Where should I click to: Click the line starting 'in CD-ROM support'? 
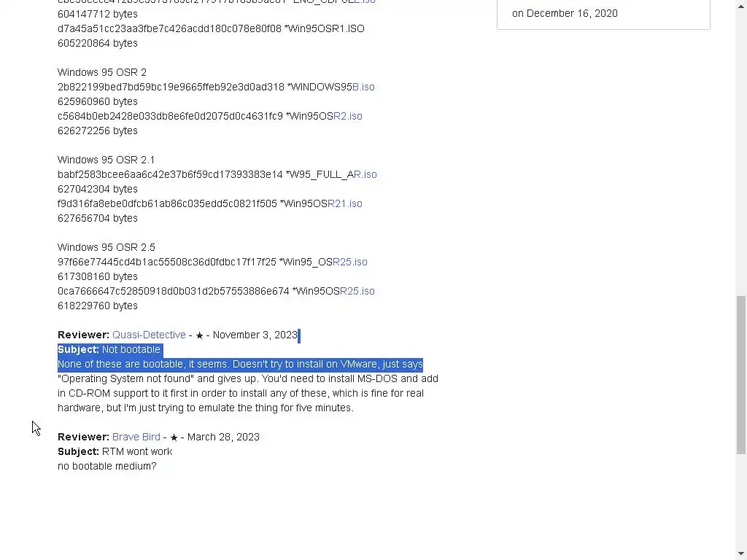(241, 393)
